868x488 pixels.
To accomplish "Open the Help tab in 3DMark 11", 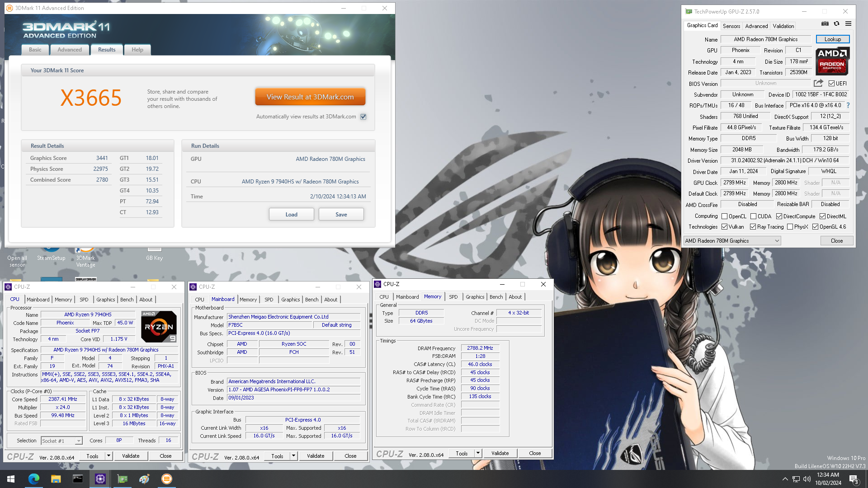I will [x=137, y=50].
